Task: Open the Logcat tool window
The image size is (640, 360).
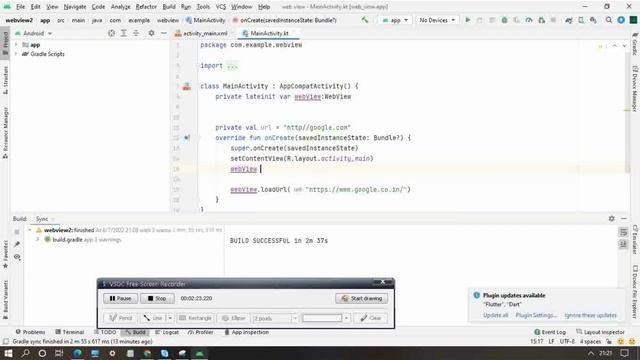Action: (x=167, y=332)
